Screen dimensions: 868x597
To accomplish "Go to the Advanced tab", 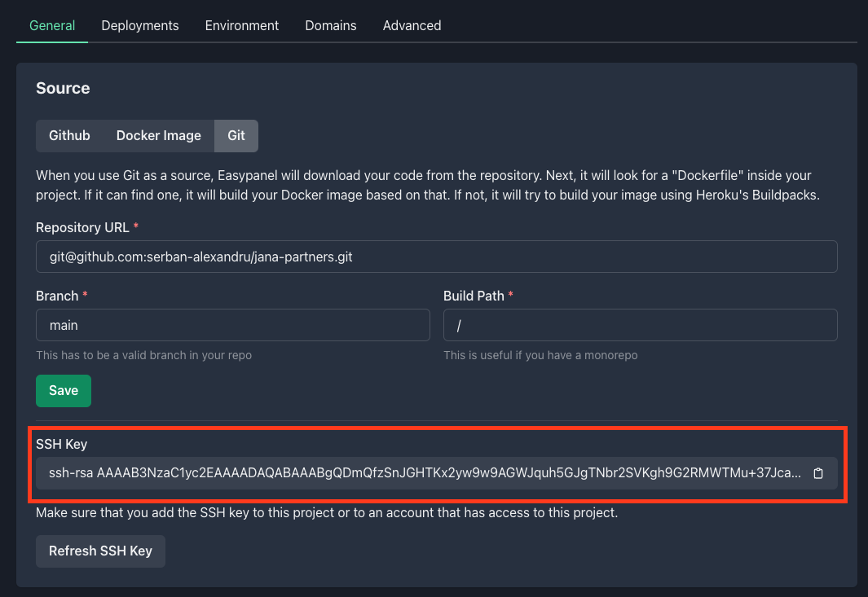I will (412, 25).
